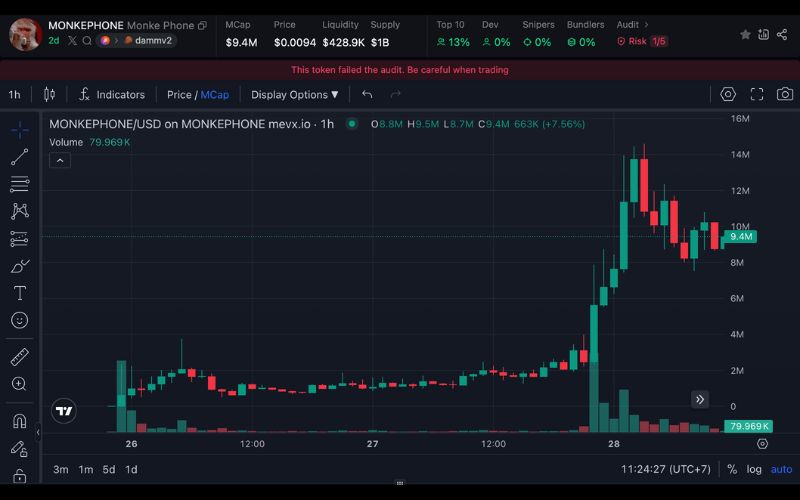
Task: Click the Top 10 holders 13% stat
Action: click(x=453, y=34)
